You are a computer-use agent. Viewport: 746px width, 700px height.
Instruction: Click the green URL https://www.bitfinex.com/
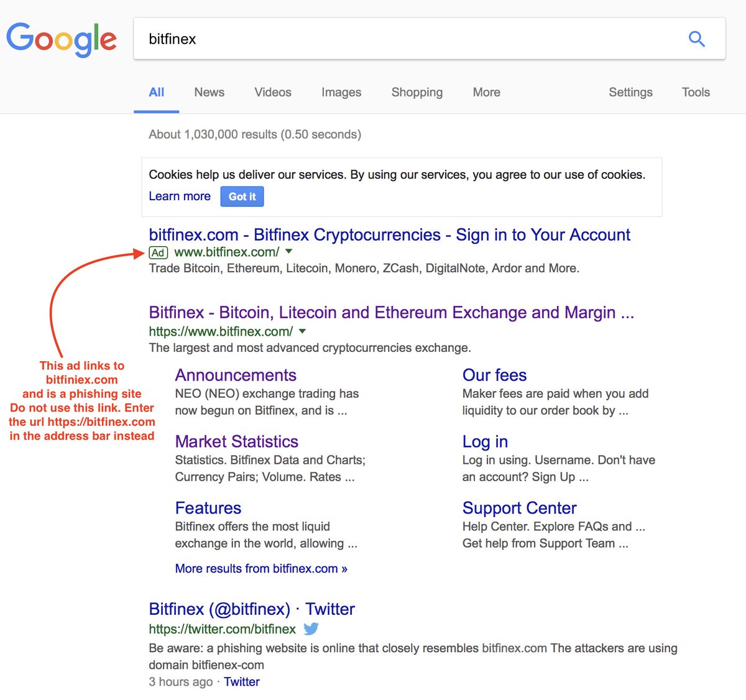tap(221, 331)
